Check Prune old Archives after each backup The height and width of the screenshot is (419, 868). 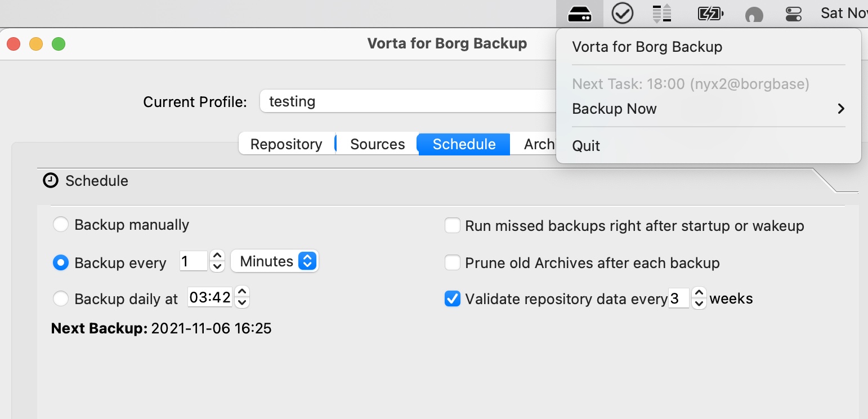click(x=453, y=262)
